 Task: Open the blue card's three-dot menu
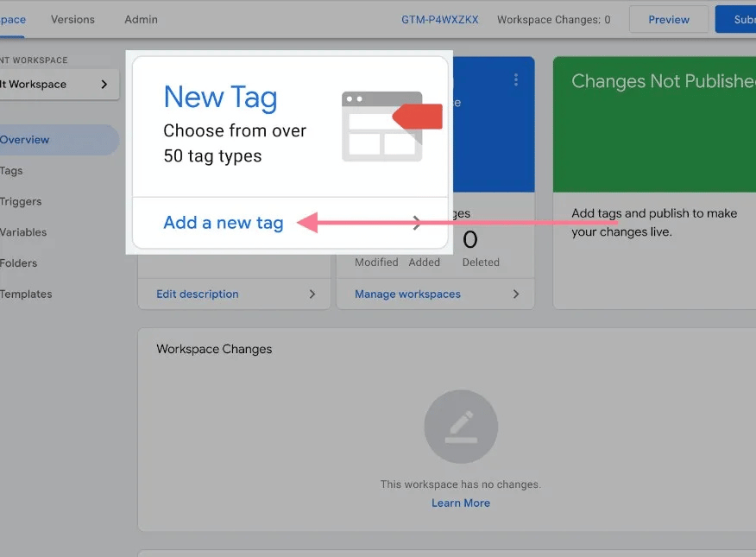point(516,79)
